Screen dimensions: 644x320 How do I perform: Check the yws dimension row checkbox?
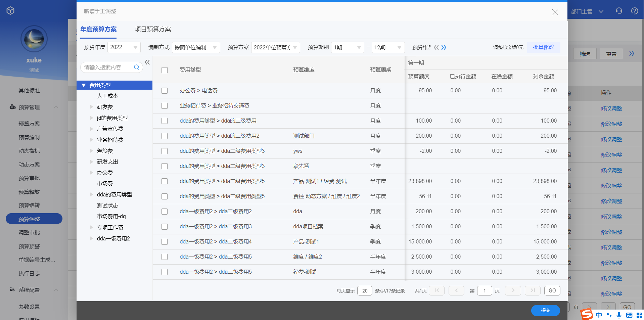coord(165,151)
